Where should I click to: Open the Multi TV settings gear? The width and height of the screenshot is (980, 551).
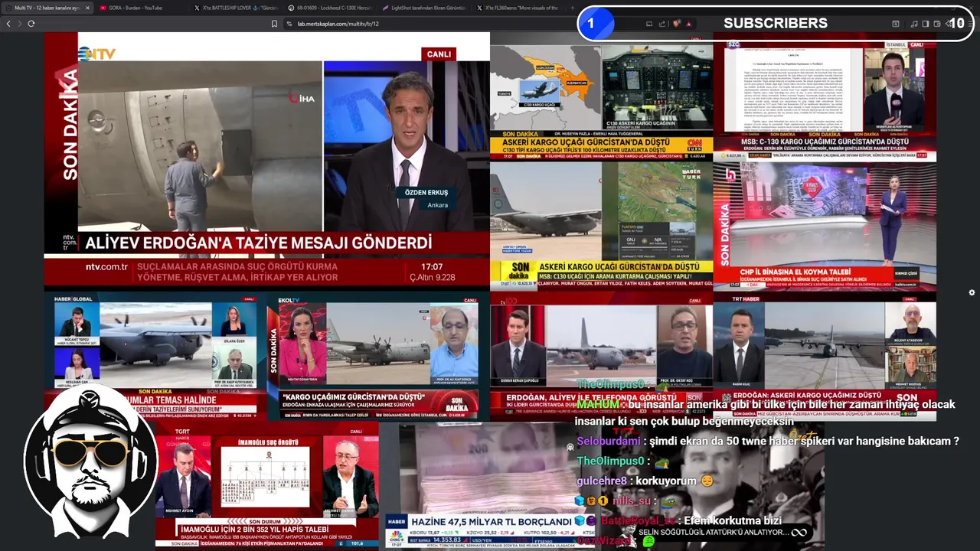click(972, 292)
